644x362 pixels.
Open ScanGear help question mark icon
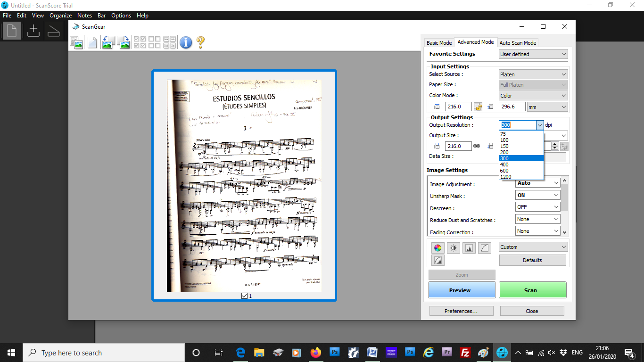pos(200,42)
